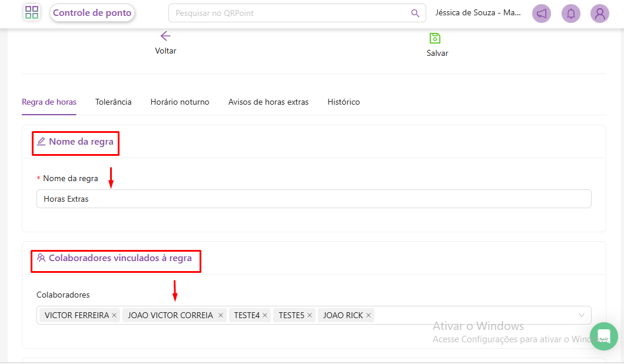Click the Salvar save disk icon

point(435,39)
